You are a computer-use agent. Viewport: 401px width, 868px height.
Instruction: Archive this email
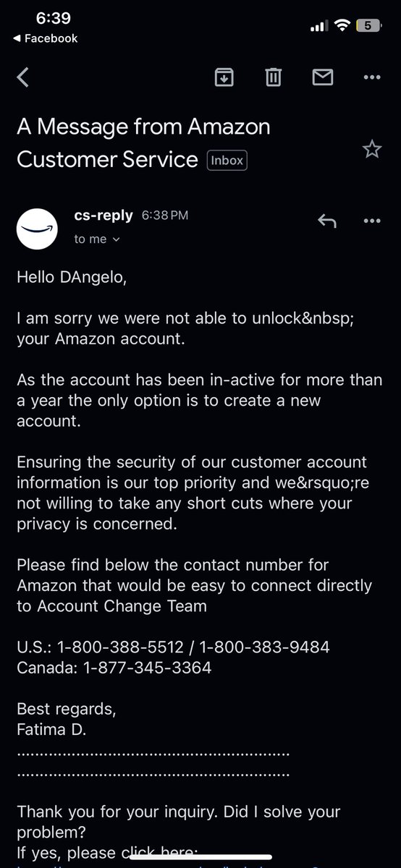(224, 77)
